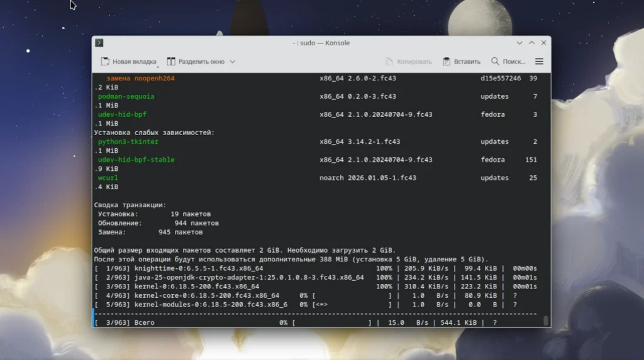Click the python3-tkinter package name
Screen dimensions: 644x360
(128, 141)
